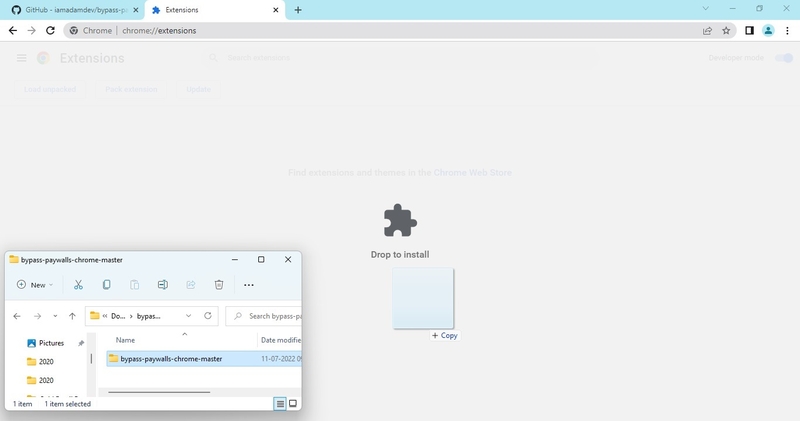Delete the selected folder in Explorer

tap(219, 285)
